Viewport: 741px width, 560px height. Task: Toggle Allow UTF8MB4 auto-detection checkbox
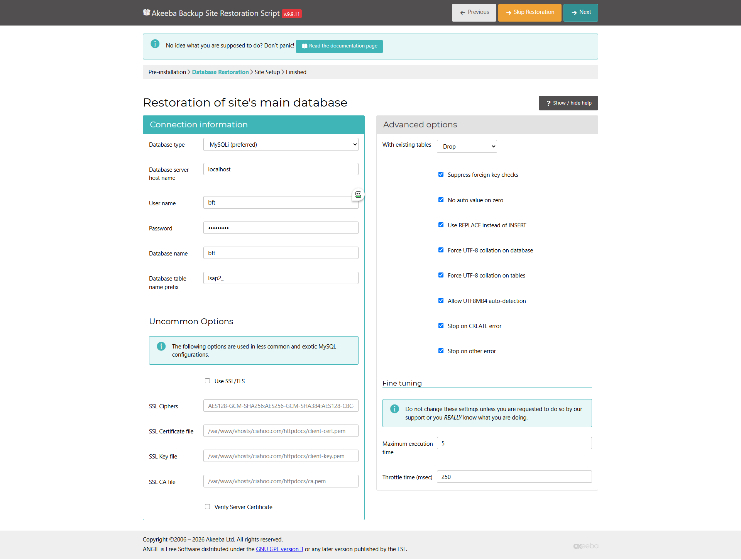coord(441,301)
